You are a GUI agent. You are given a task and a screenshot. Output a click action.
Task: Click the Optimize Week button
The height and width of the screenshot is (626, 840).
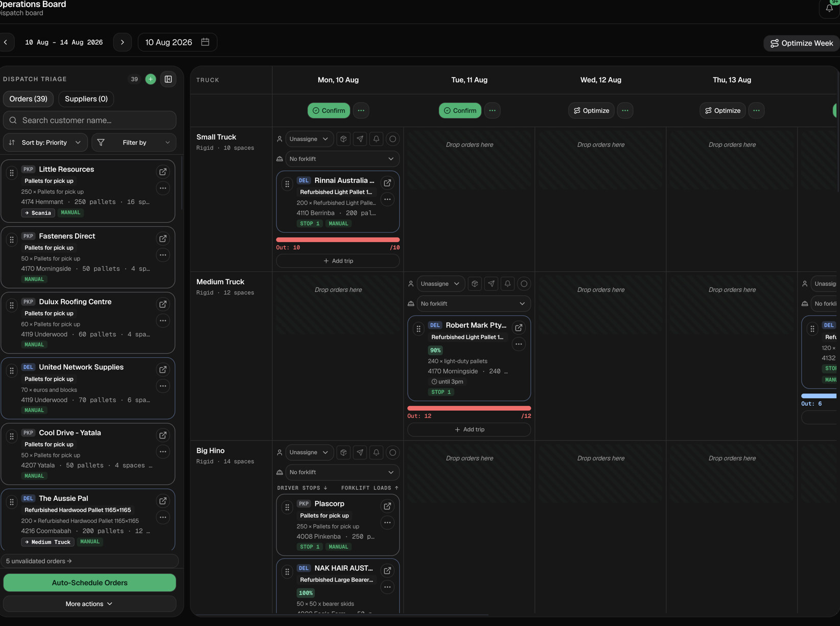(x=801, y=43)
